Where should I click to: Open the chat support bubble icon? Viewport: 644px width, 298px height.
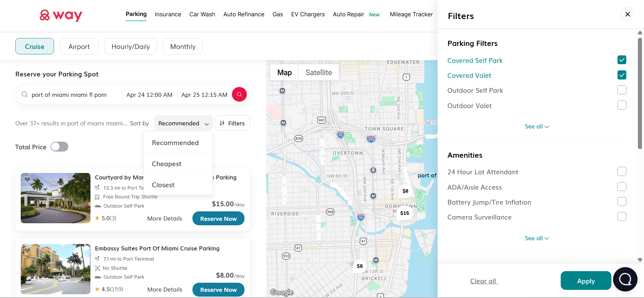(x=625, y=279)
